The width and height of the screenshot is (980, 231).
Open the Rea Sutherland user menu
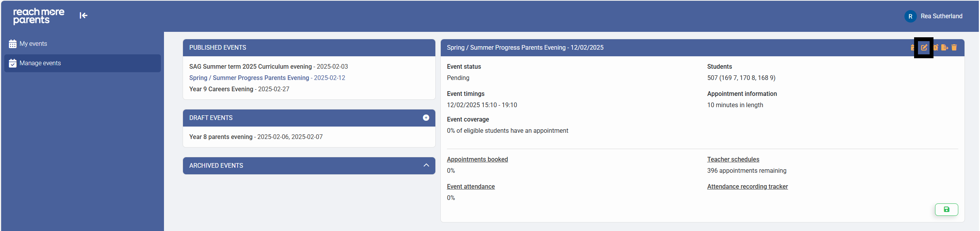941,16
